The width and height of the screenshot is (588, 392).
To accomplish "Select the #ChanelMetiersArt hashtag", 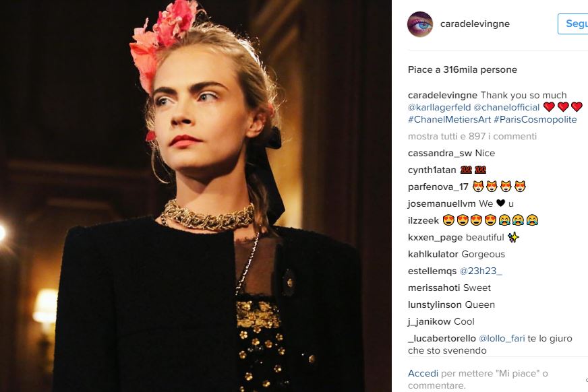I will [x=449, y=119].
